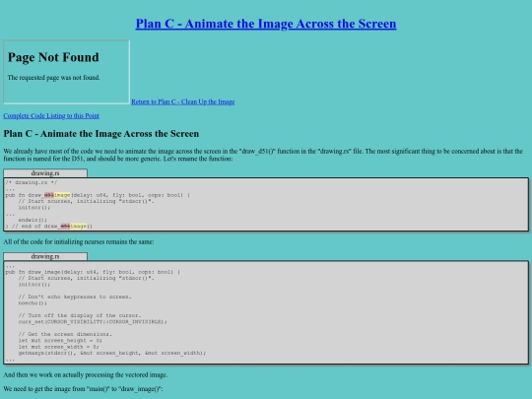Click Return to Plan C - Clean Up the Image
Viewport: 532px width, 399px height.
183,101
